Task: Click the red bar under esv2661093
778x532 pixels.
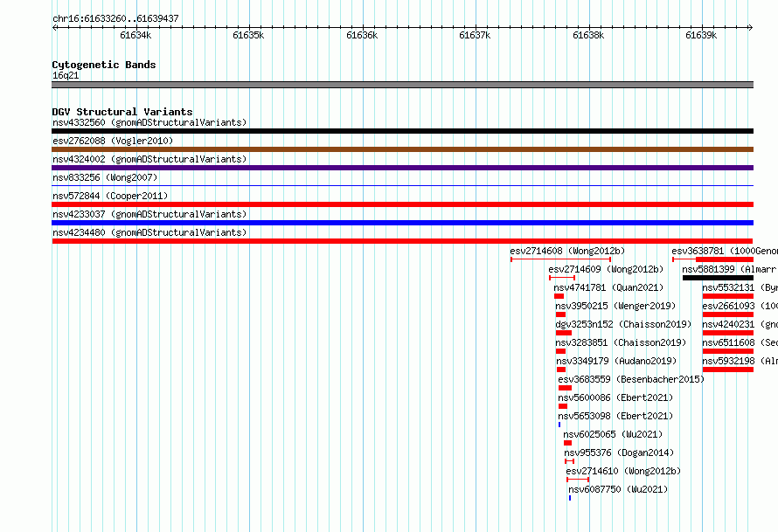Action: [728, 314]
